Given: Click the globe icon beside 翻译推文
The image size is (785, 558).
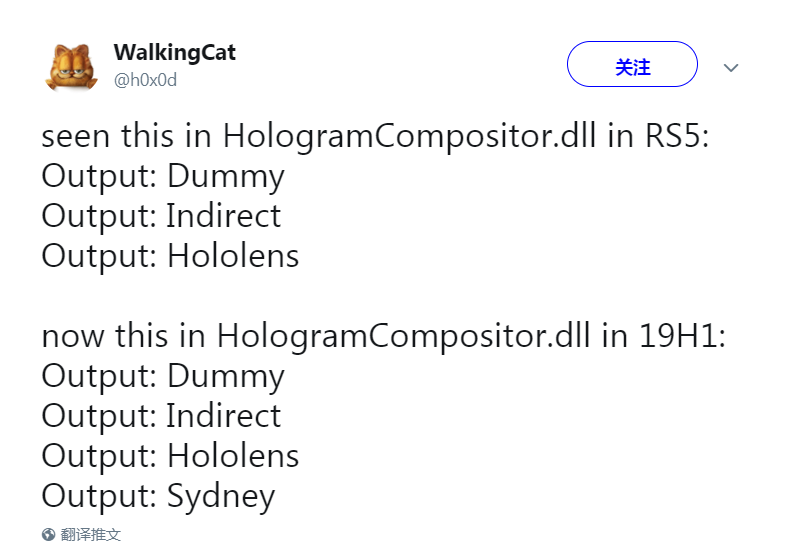Looking at the screenshot, I should tap(49, 534).
